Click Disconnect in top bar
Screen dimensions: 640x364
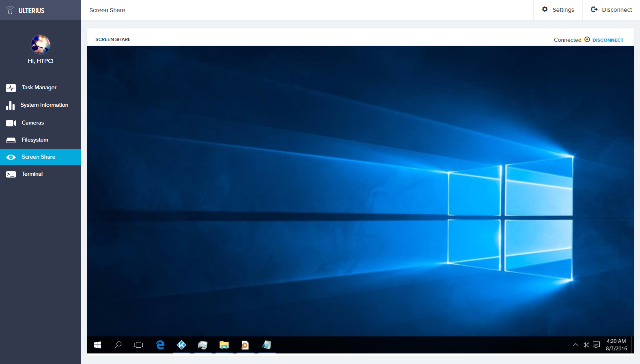pyautogui.click(x=611, y=10)
